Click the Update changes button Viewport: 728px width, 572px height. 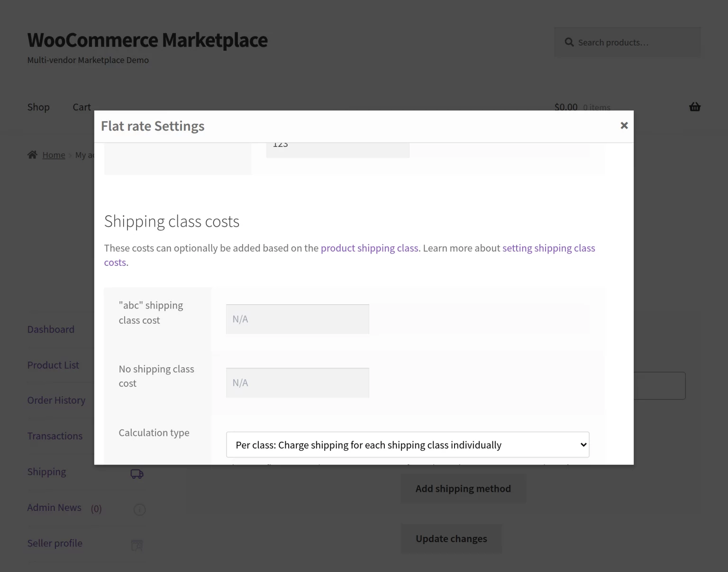(x=451, y=538)
